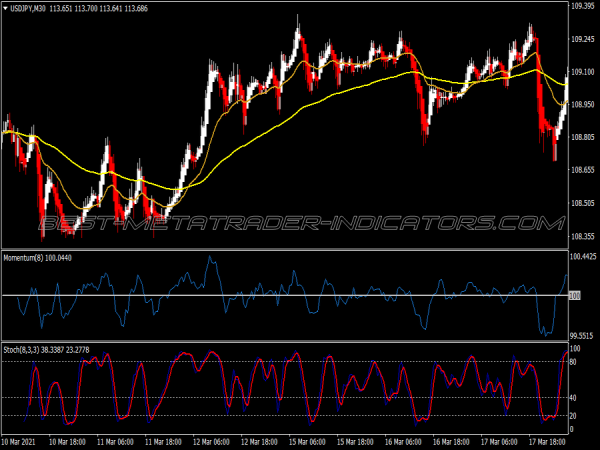Click the Stochastic 80 level label
Image resolution: width=600 pixels, height=450 pixels.
(x=573, y=362)
